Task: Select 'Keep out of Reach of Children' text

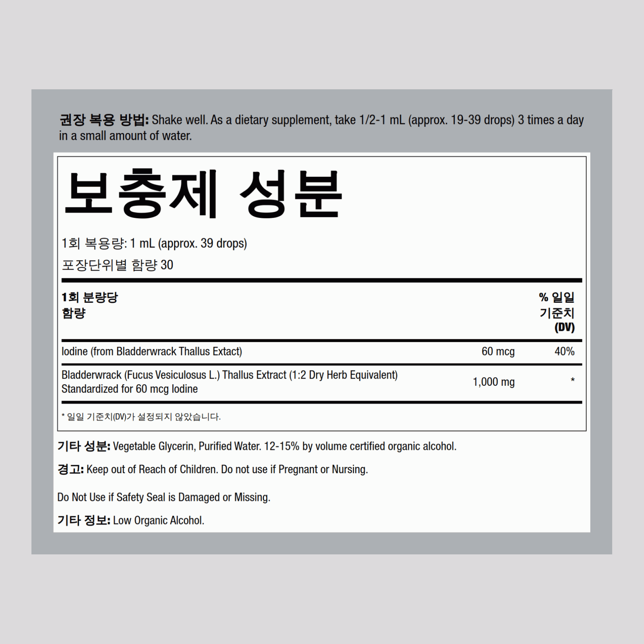Action: [x=152, y=469]
